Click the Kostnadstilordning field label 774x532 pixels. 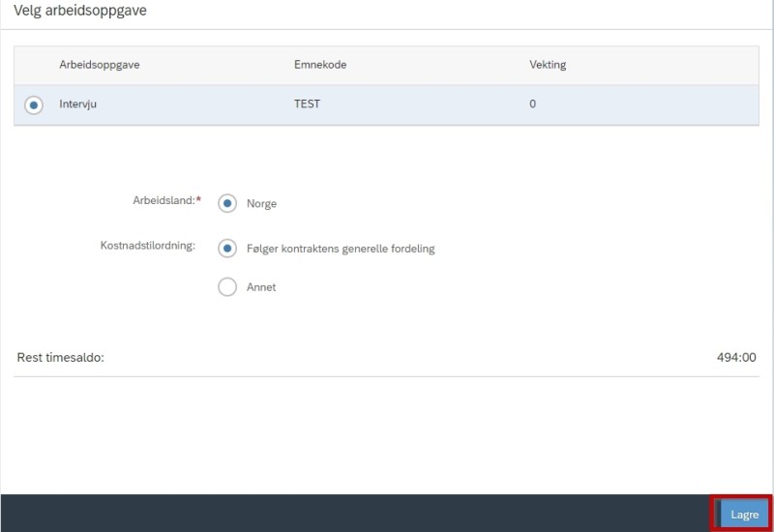(x=148, y=246)
